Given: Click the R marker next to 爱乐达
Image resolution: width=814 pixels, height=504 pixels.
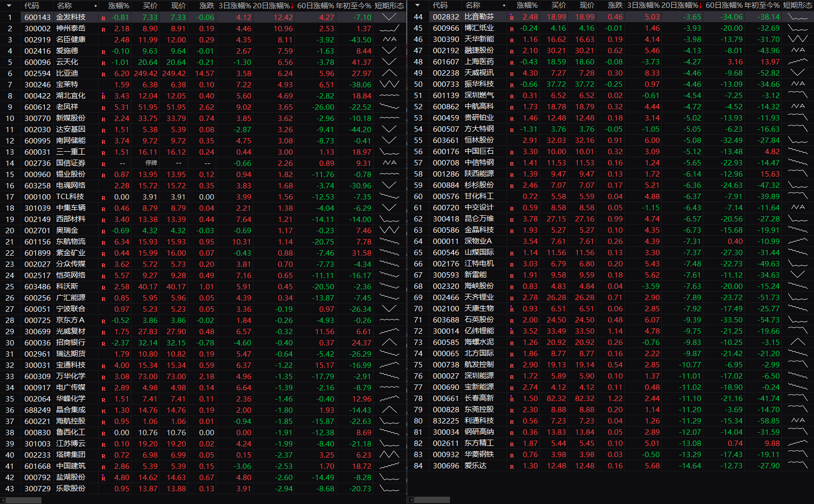Looking at the screenshot, I should 512,466.
